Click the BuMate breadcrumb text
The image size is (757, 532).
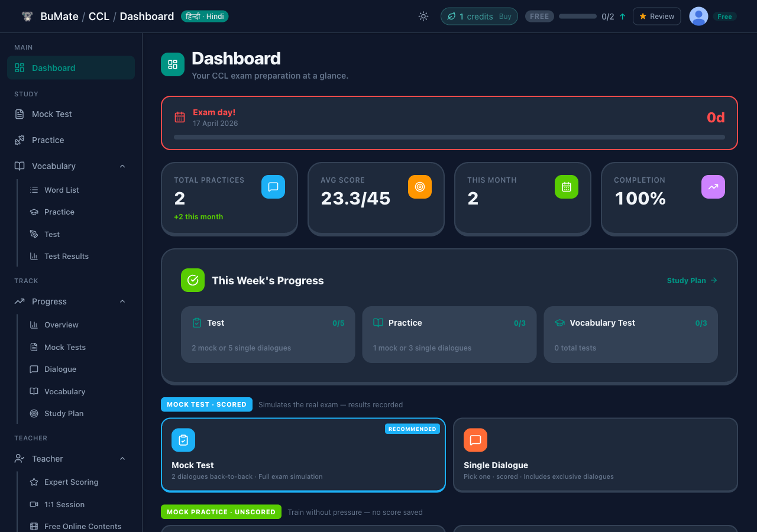pyautogui.click(x=59, y=17)
